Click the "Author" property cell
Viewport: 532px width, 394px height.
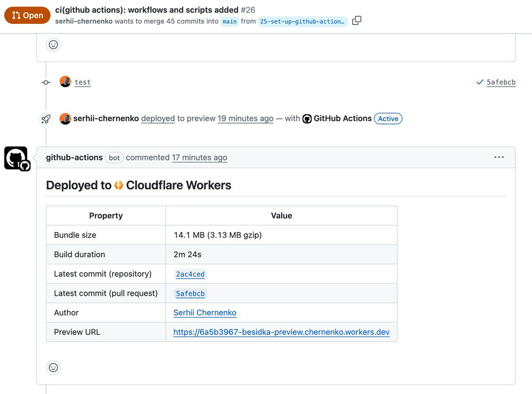[x=106, y=313]
